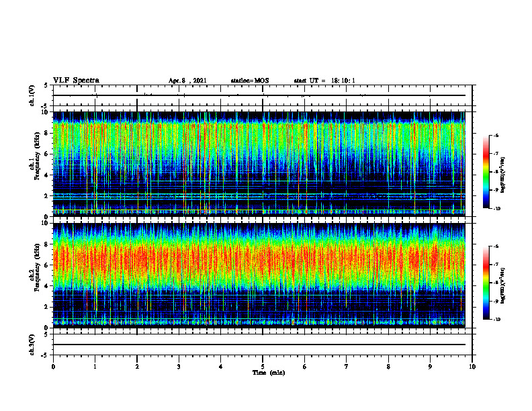Click the time axis tick label "2"
Screen dimensions: 532x411
137,367
